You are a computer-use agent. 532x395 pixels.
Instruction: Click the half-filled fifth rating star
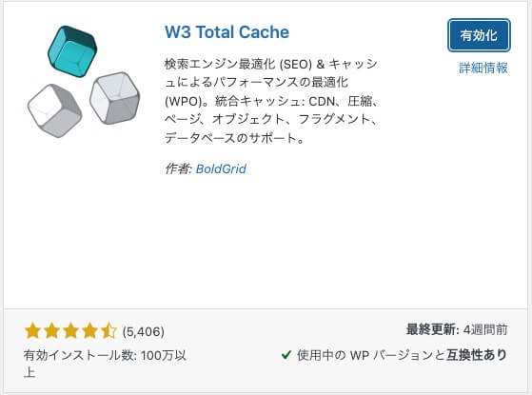pos(108,331)
